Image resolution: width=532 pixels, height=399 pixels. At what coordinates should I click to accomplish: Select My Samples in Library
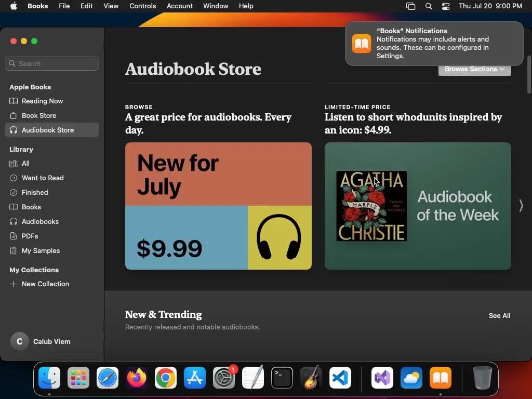[52, 251]
